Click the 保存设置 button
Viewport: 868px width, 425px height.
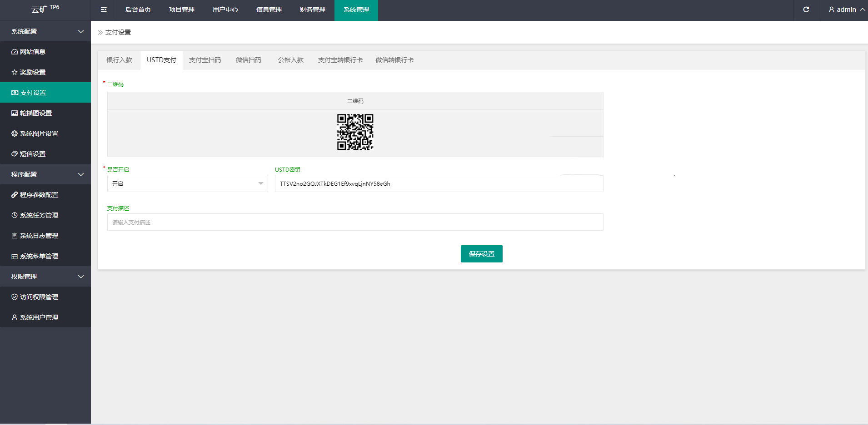[x=481, y=254]
